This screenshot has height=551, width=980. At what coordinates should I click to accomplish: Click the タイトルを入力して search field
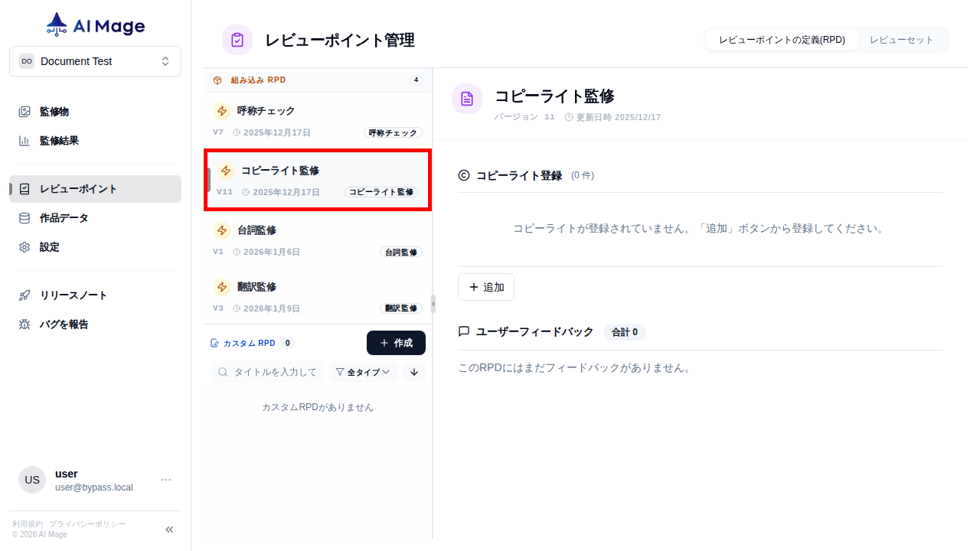[268, 372]
